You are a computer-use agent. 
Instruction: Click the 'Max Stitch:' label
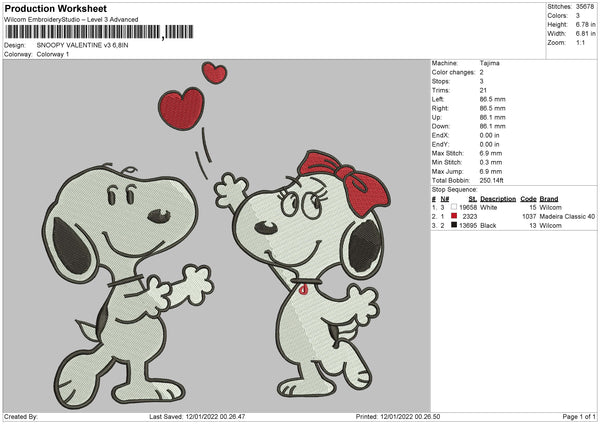[x=448, y=153]
